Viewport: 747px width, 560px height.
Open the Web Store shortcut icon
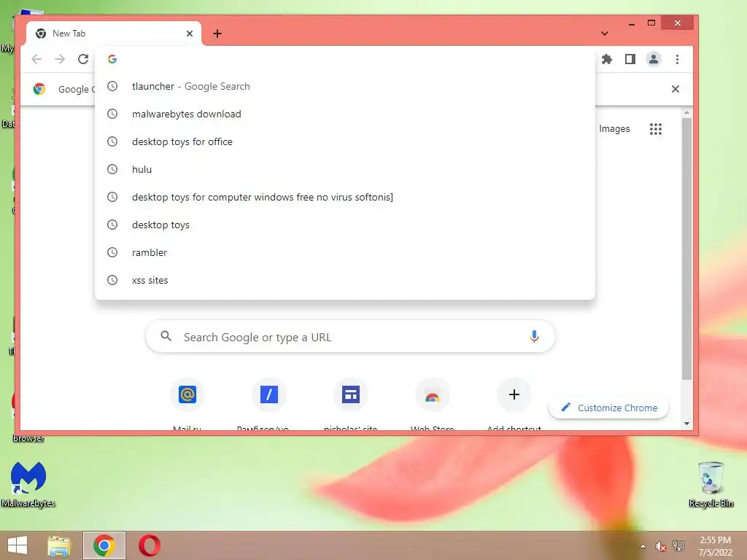(432, 394)
